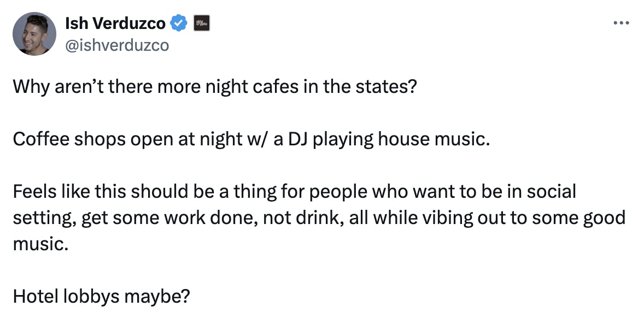Image resolution: width=644 pixels, height=318 pixels.
Task: Click the display name Ish Verduzco
Action: (x=115, y=24)
